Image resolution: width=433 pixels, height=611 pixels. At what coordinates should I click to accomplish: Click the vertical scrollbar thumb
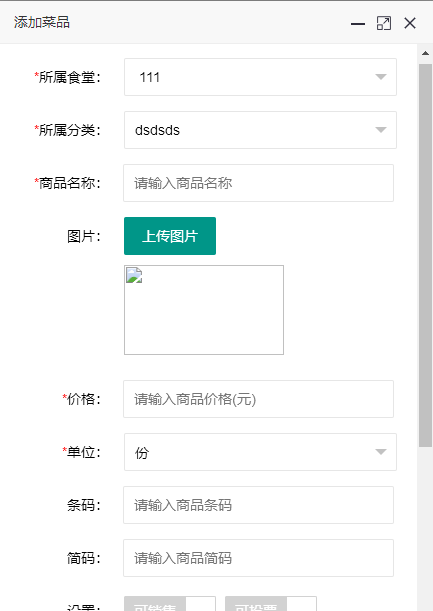click(425, 256)
